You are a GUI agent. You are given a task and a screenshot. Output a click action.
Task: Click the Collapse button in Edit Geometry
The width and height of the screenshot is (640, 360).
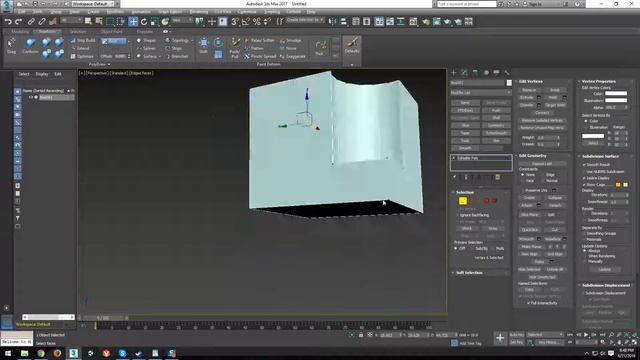(555, 198)
